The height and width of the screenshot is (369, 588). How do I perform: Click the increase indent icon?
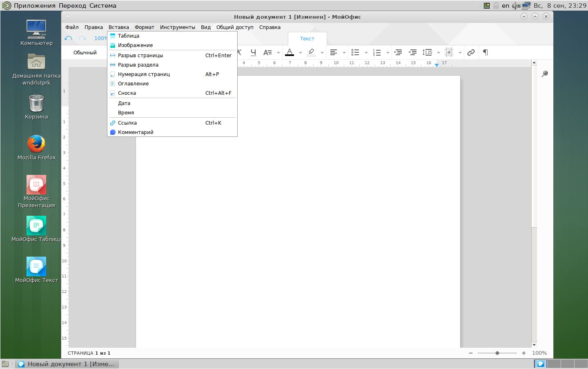pyautogui.click(x=413, y=52)
